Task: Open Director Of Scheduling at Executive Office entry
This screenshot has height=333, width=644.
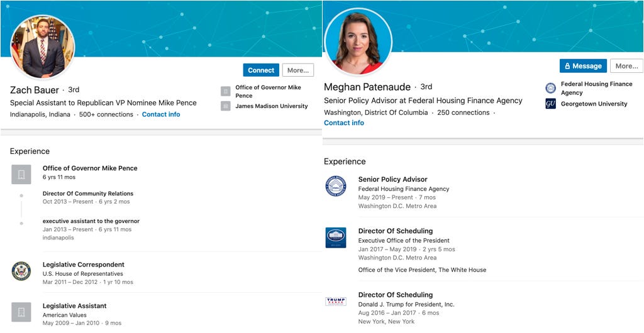Action: (396, 231)
